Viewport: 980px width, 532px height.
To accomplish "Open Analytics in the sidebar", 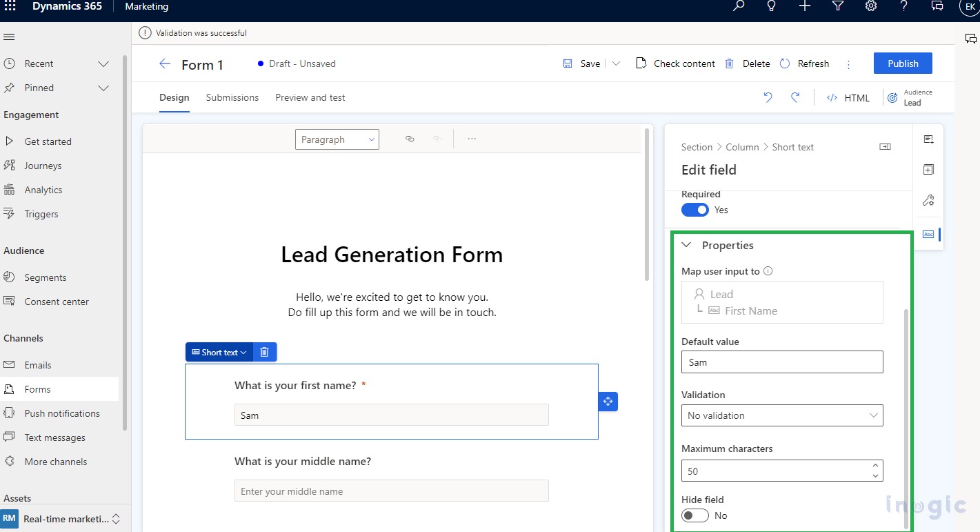I will point(43,190).
